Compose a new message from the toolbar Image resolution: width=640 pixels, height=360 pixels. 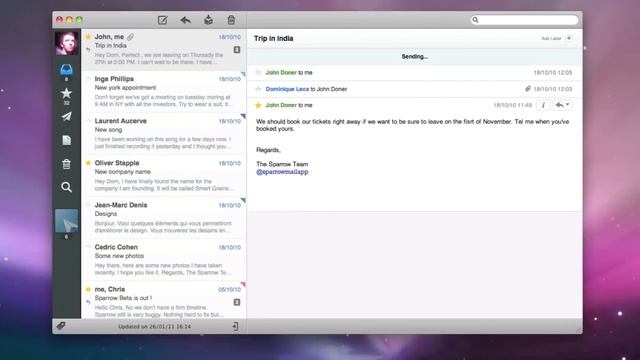click(x=162, y=20)
